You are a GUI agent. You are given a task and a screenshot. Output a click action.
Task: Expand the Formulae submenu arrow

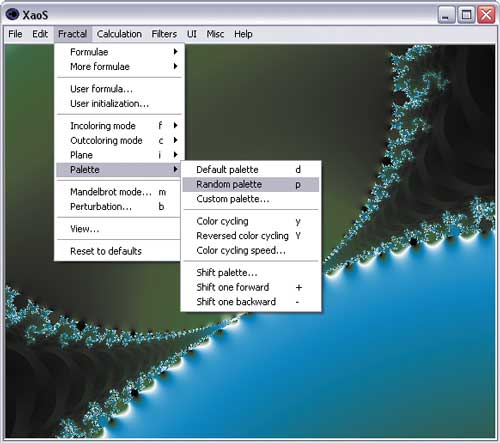[x=175, y=52]
